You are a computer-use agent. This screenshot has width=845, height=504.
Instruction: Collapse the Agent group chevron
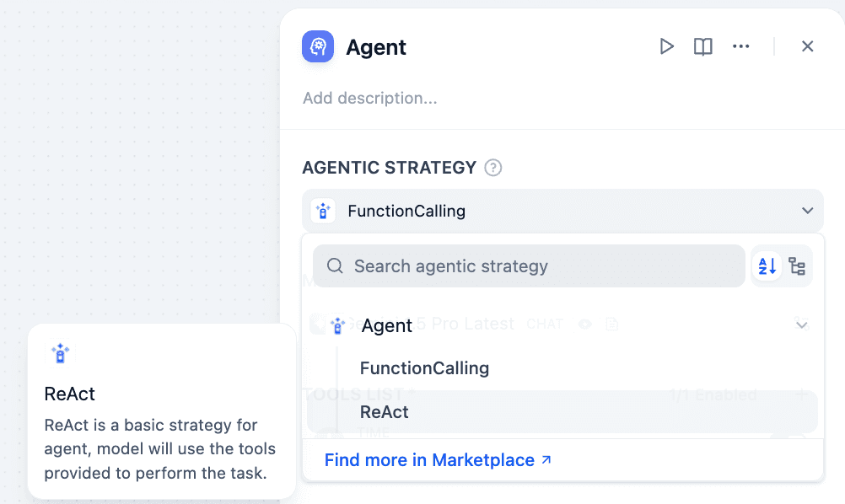click(x=802, y=325)
